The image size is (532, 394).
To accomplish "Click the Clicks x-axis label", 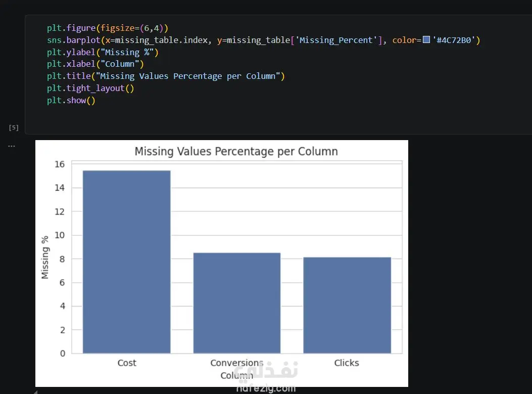I will (347, 363).
